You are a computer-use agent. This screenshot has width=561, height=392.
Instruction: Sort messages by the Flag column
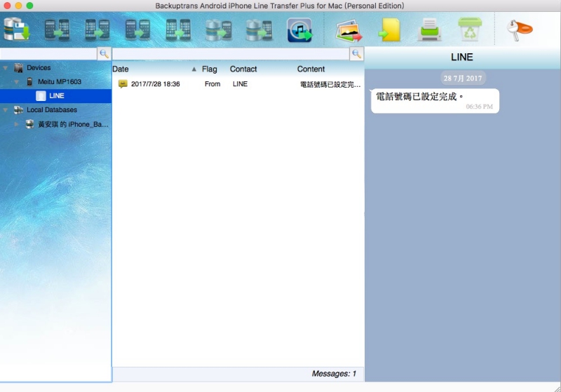click(x=209, y=69)
